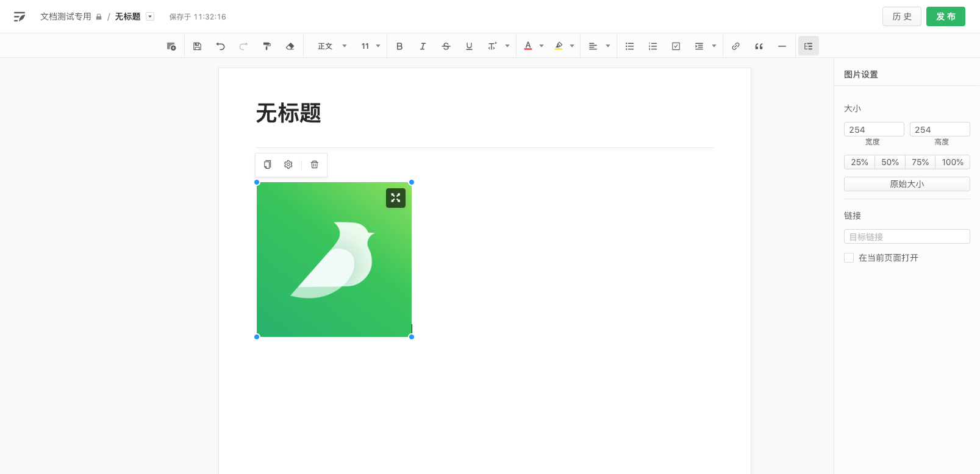This screenshot has width=980, height=474.
Task: Insert a hyperlink from the toolbar
Action: 735,46
